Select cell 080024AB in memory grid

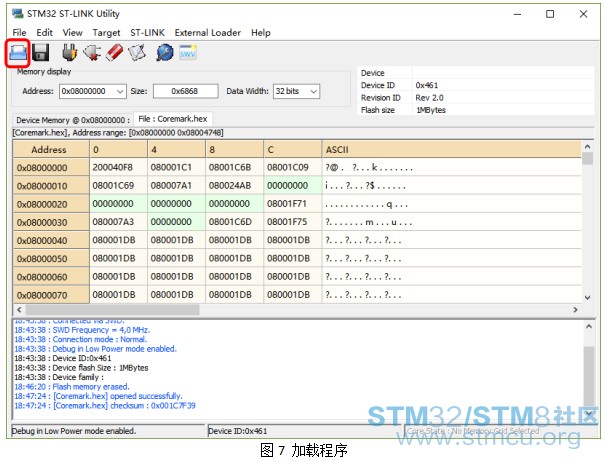point(235,186)
